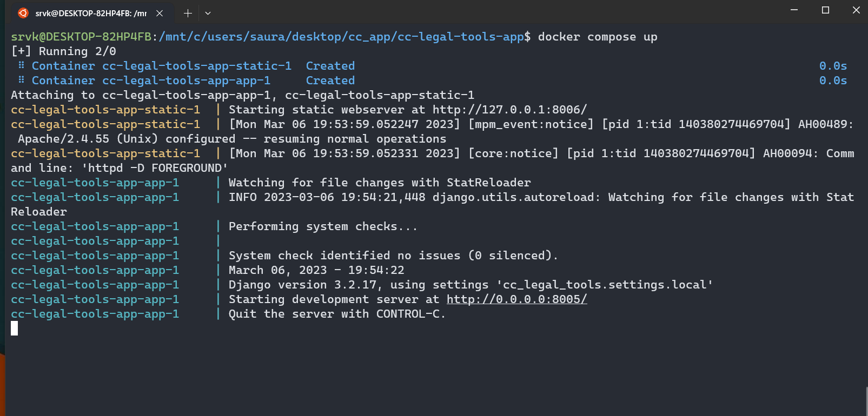Click the container grid icon beside cc-legal-tools-app-static-1
Viewport: 868px width, 416px height.
point(21,65)
